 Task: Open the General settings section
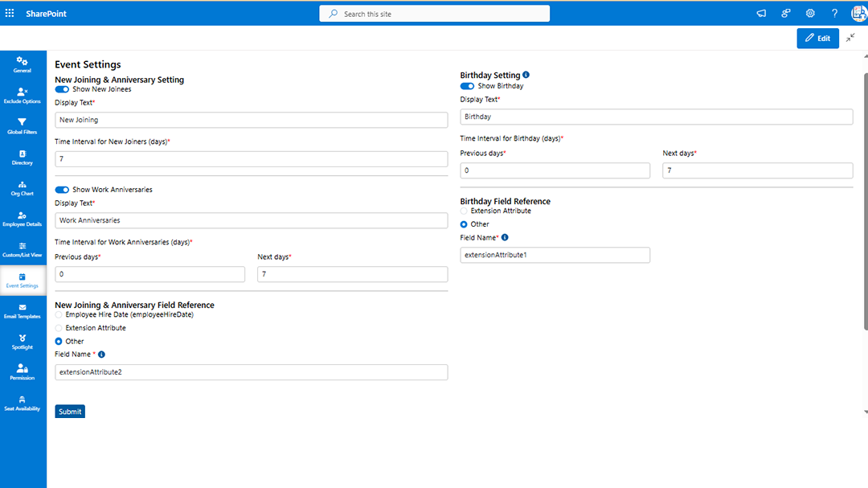[23, 64]
